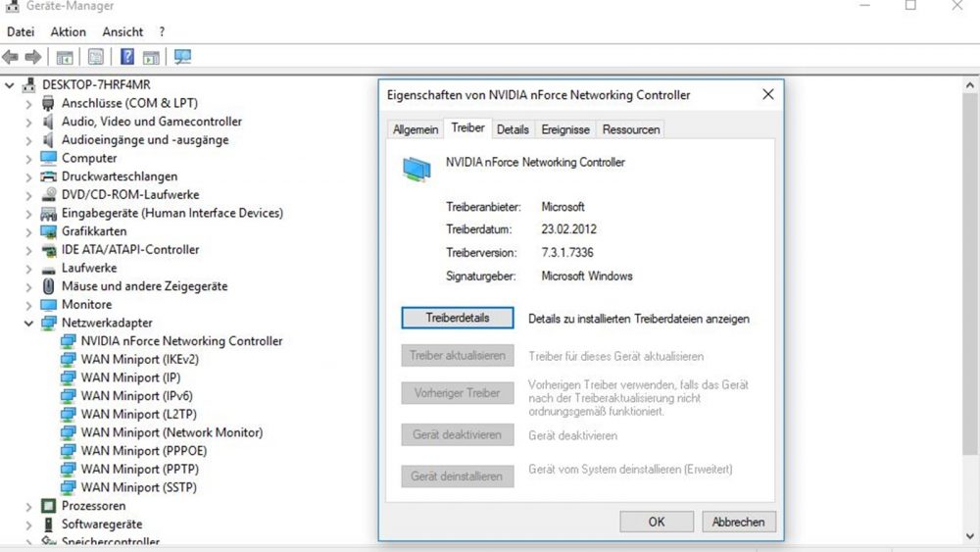The height and width of the screenshot is (552, 980).
Task: Click the Mäuse und andere Zeigegeräte icon
Action: tap(48, 286)
